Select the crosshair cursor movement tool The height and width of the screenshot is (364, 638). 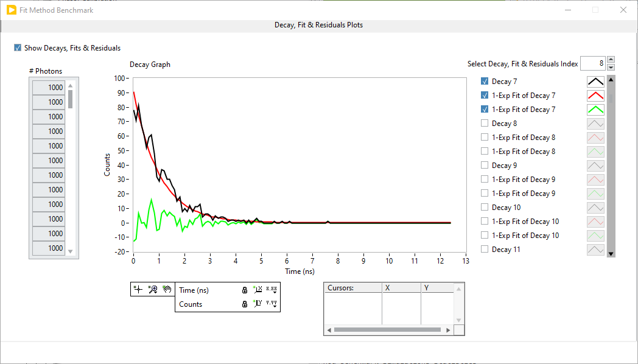[138, 289]
